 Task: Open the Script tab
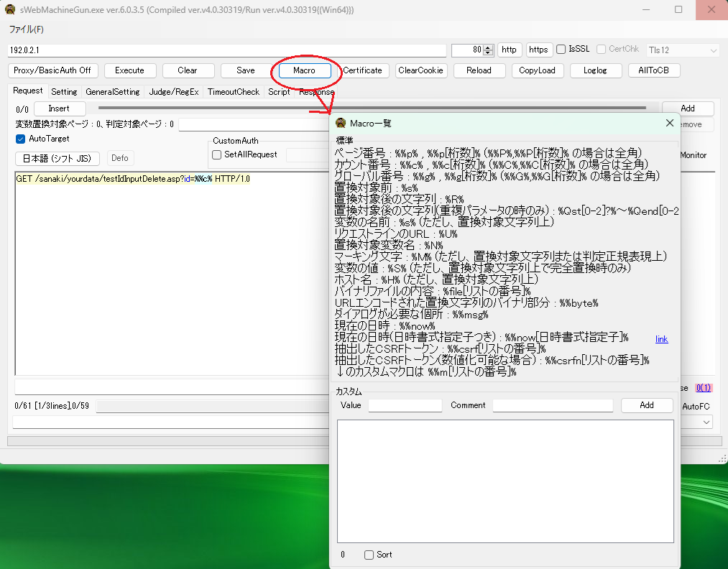point(279,92)
